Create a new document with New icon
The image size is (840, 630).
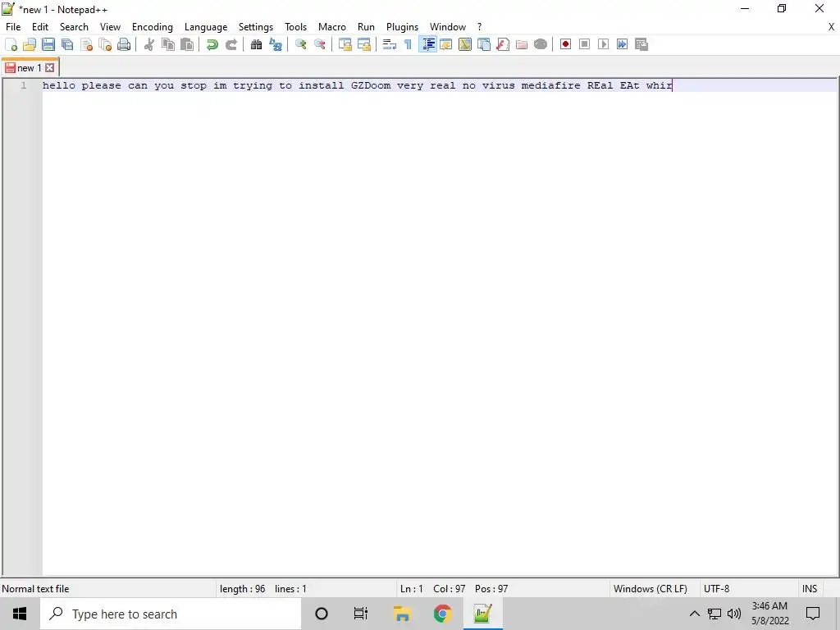point(11,44)
